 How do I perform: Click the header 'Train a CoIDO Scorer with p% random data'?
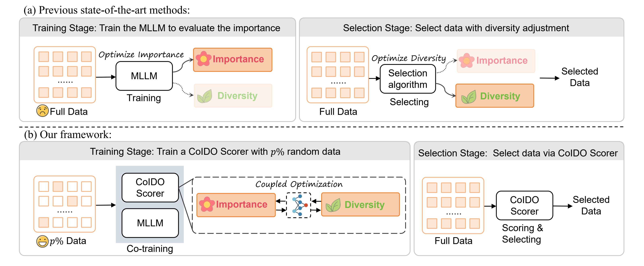pyautogui.click(x=215, y=152)
